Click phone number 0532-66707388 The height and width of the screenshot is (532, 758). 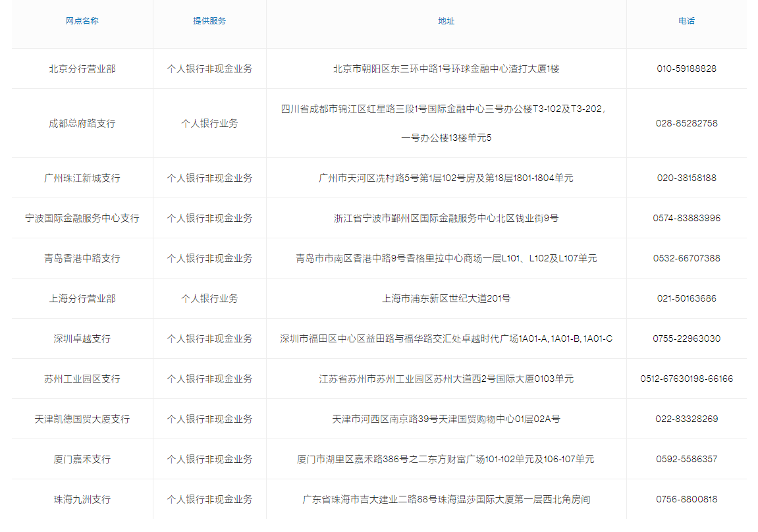(x=686, y=258)
